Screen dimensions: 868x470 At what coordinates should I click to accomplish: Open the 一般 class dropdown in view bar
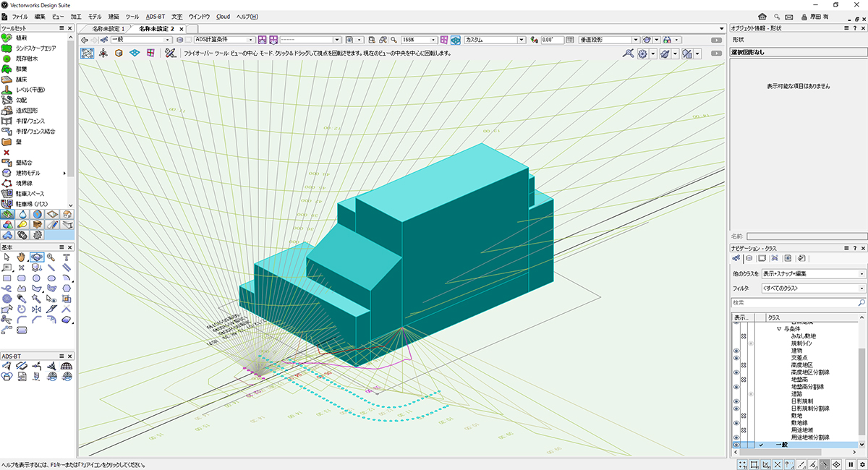click(141, 40)
